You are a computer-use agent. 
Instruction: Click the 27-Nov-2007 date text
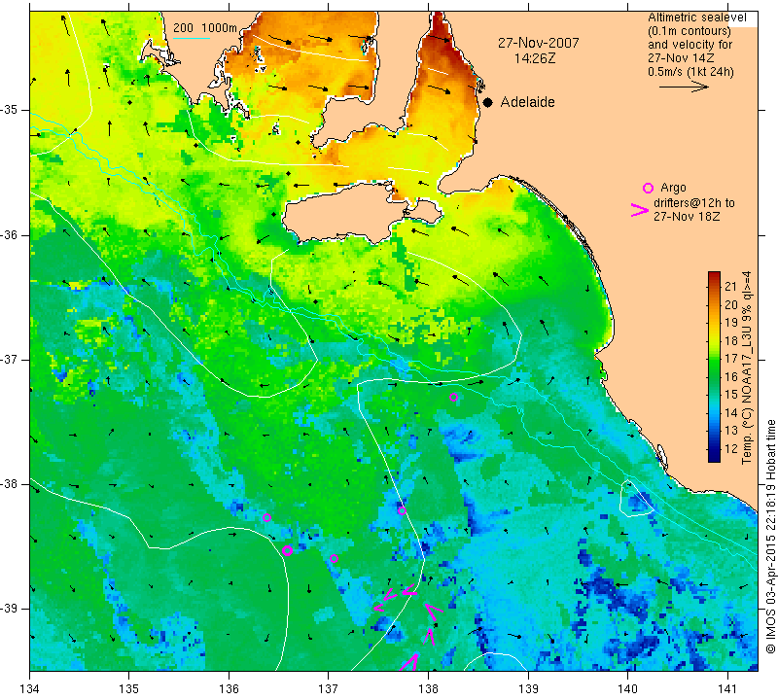(x=539, y=43)
